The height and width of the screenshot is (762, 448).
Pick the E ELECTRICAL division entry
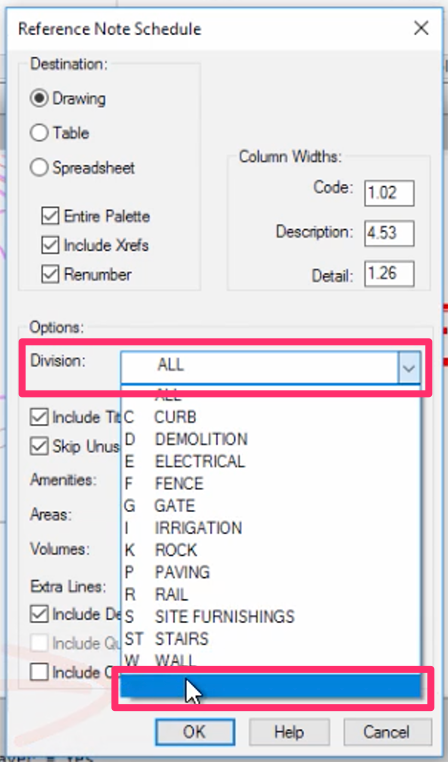point(270,461)
